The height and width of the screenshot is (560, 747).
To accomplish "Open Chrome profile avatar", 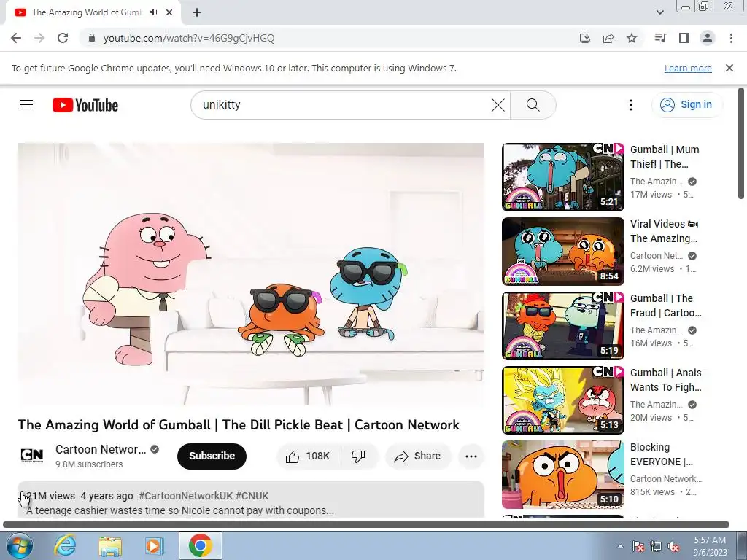I will [x=708, y=38].
